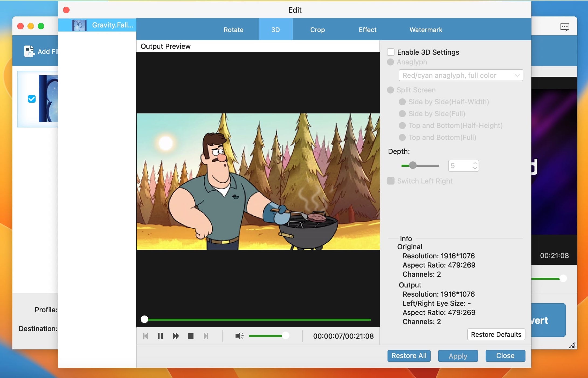Choose Top and Bottom(Full) mode
The width and height of the screenshot is (588, 378).
tap(402, 137)
